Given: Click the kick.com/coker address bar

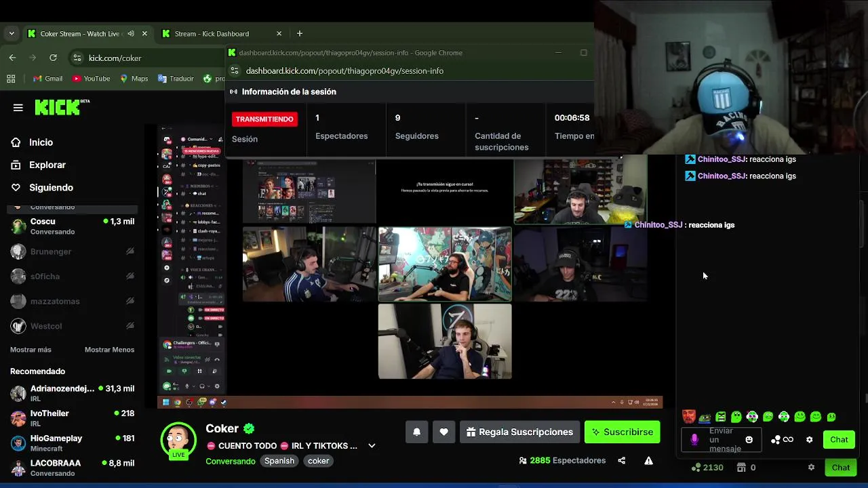Looking at the screenshot, I should click(146, 58).
